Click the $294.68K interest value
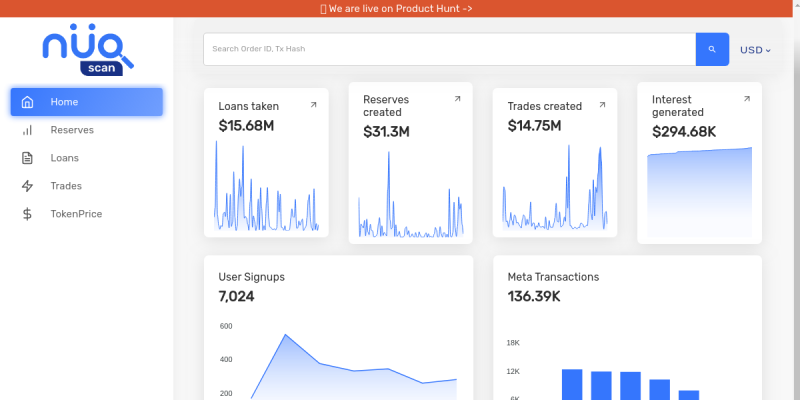 684,132
